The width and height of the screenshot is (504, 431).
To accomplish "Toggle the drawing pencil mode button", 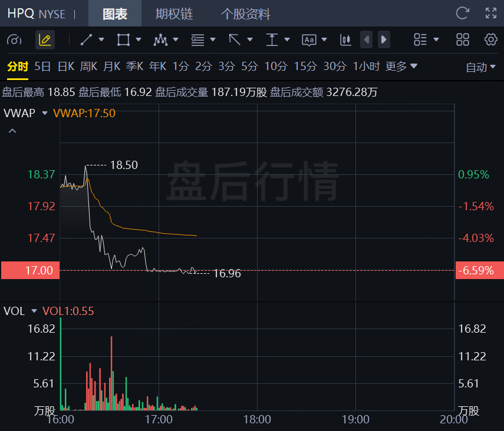I will coord(45,40).
